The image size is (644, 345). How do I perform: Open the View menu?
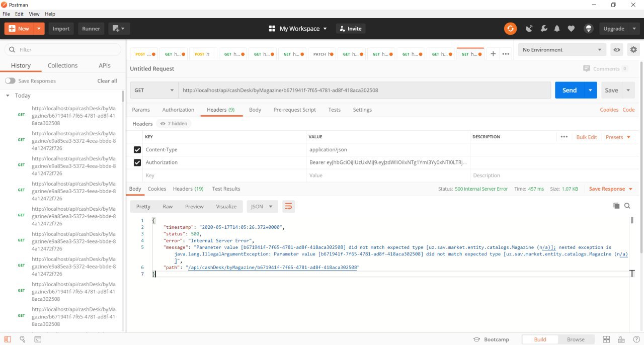point(34,14)
